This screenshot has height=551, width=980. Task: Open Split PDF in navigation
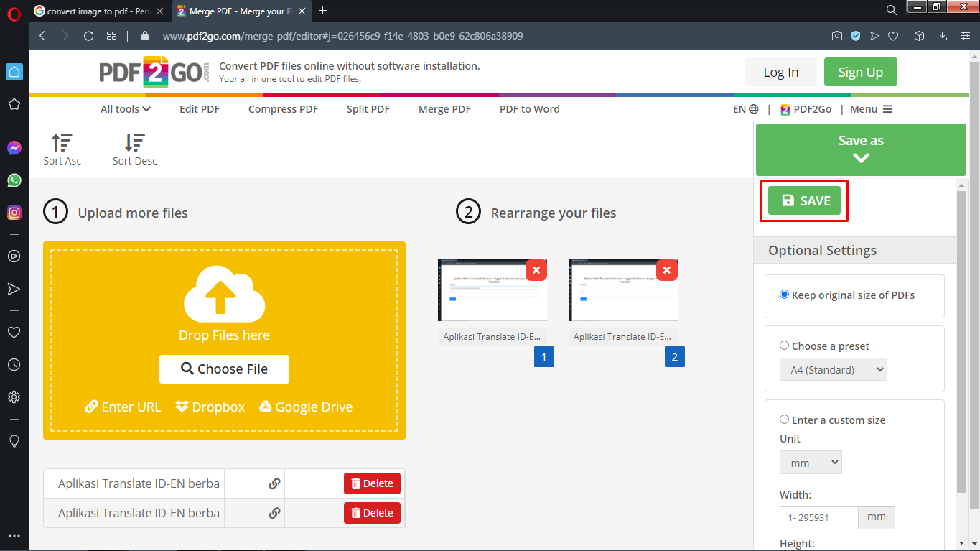(368, 109)
